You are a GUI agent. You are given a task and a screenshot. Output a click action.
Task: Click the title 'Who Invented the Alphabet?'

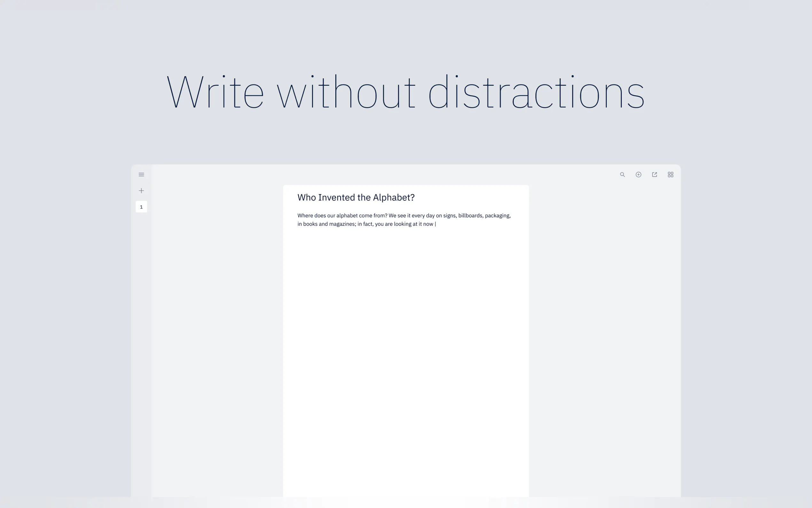pyautogui.click(x=356, y=198)
